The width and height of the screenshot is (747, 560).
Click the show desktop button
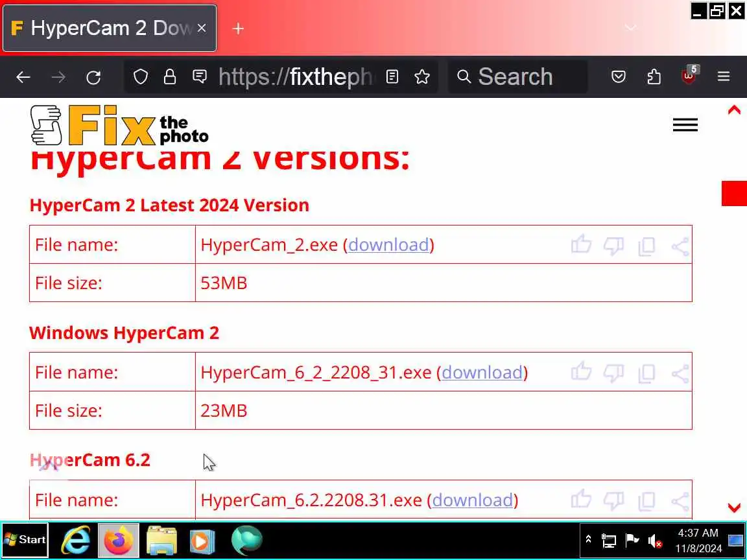pos(735,541)
